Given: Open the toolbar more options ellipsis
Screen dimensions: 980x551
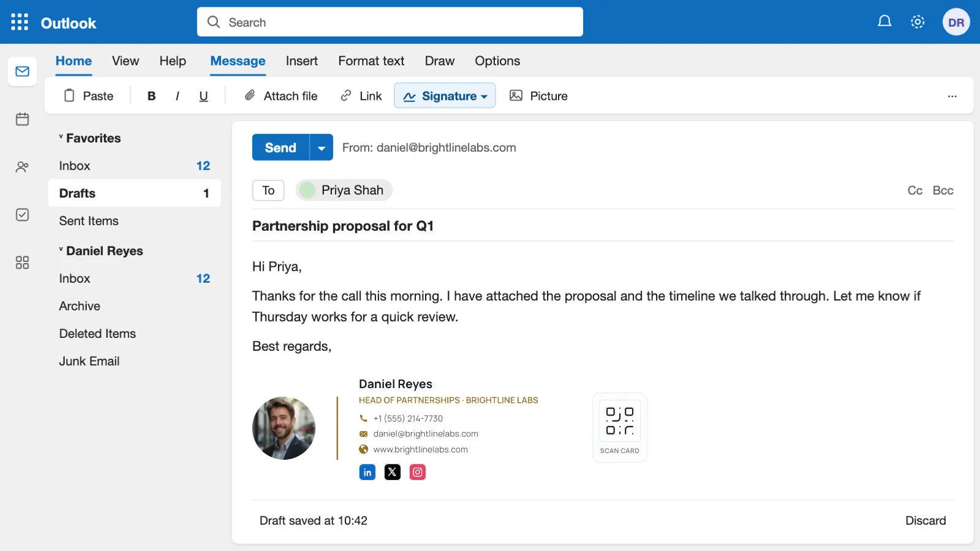Looking at the screenshot, I should coord(952,96).
